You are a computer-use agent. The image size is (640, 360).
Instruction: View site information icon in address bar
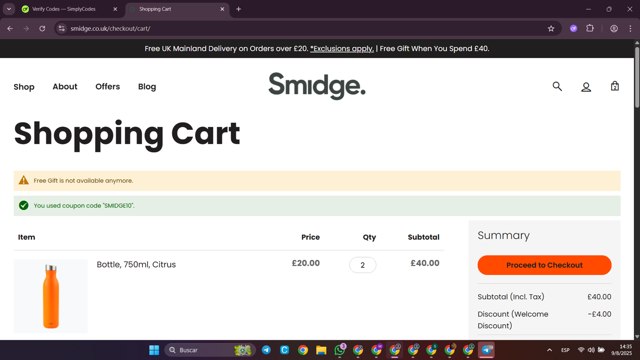pos(62,29)
